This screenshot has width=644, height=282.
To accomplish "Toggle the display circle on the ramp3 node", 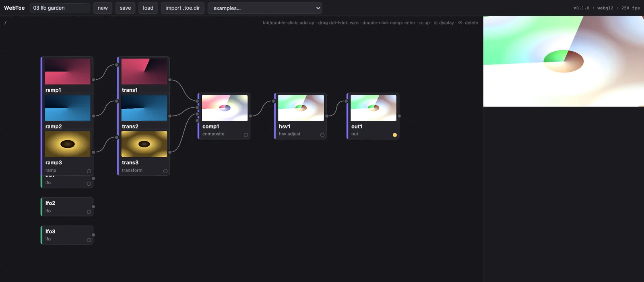I will pyautogui.click(x=89, y=171).
